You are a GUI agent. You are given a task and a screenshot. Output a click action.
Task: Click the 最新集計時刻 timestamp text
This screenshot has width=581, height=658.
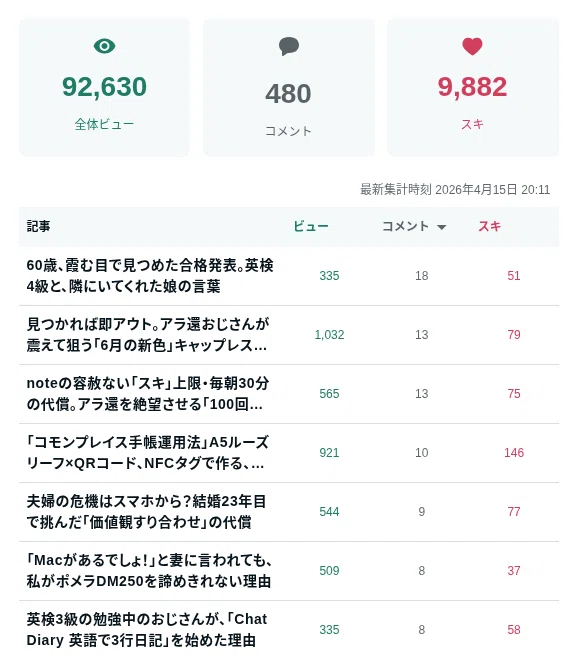pos(455,190)
